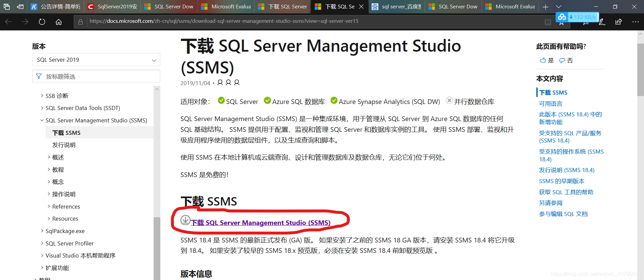Add web notes with pen icon
The image size is (644, 280).
(602, 22)
